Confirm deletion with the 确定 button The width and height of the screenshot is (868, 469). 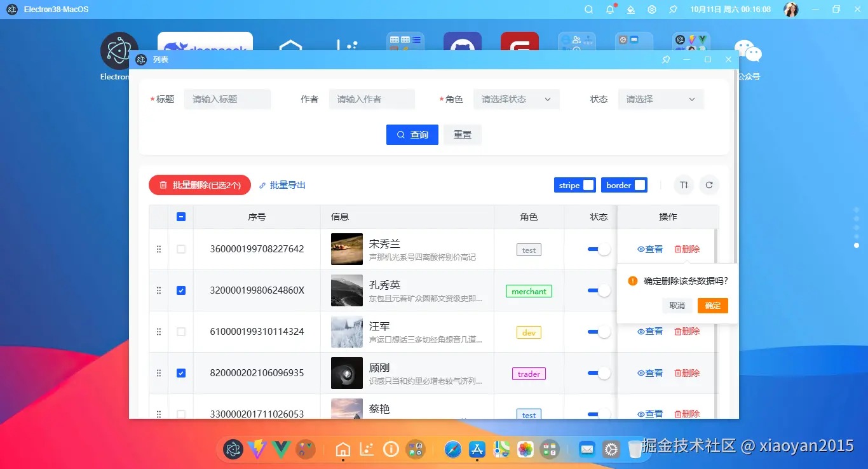pos(712,306)
